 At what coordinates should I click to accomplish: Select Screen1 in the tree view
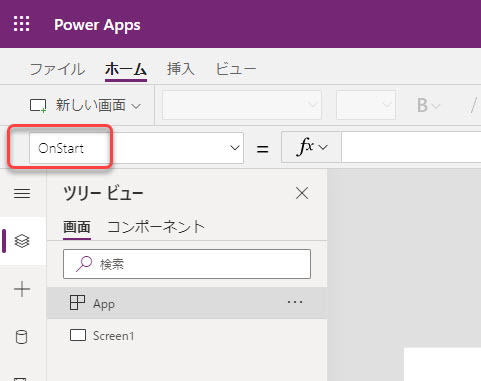click(187, 335)
